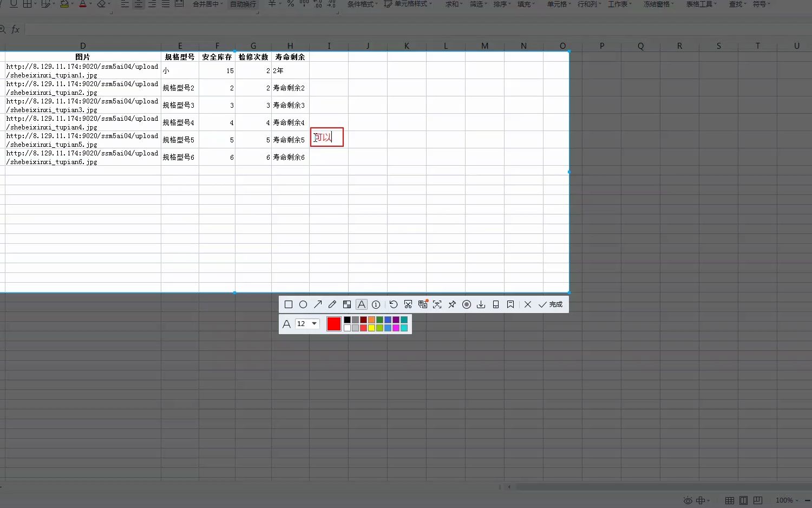Translate the captured screenshot text
This screenshot has height=508, width=812.
pyautogui.click(x=423, y=304)
